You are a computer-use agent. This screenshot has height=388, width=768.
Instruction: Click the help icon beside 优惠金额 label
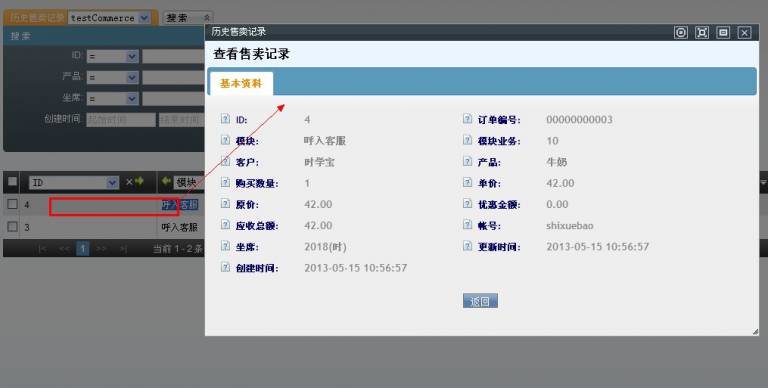(467, 203)
